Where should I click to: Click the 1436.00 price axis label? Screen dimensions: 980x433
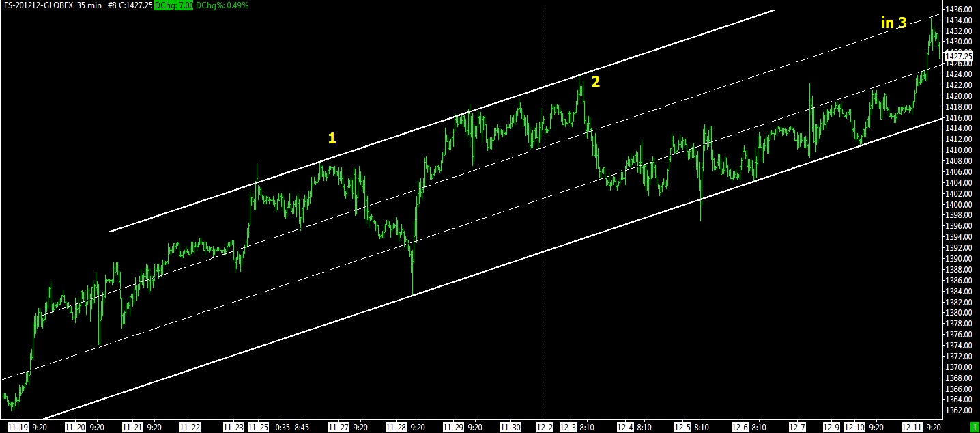click(x=960, y=10)
